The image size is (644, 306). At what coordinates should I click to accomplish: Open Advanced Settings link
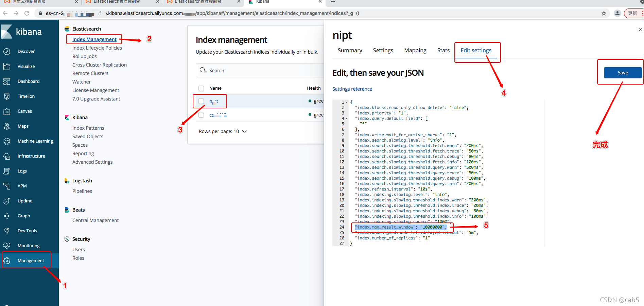pyautogui.click(x=92, y=162)
